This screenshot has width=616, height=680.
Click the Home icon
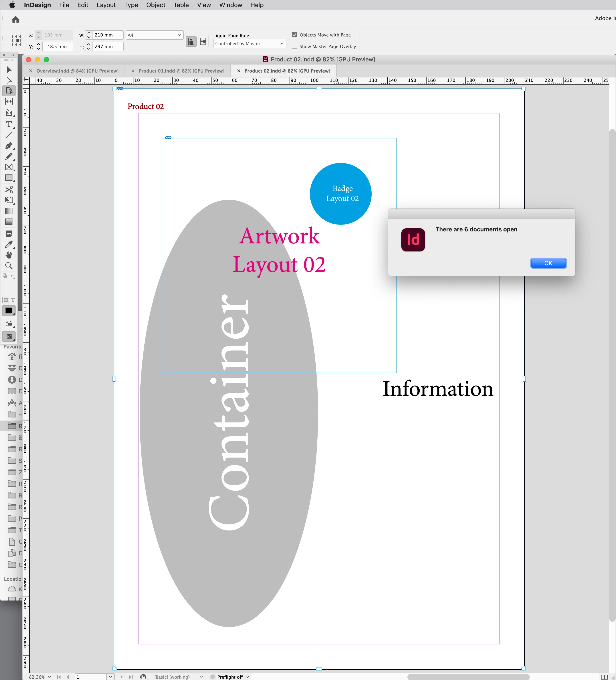[16, 20]
